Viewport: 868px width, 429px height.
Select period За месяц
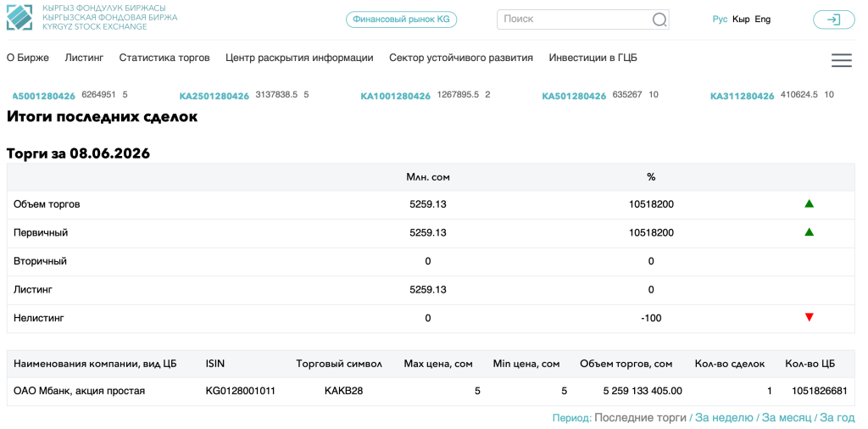pyautogui.click(x=787, y=418)
